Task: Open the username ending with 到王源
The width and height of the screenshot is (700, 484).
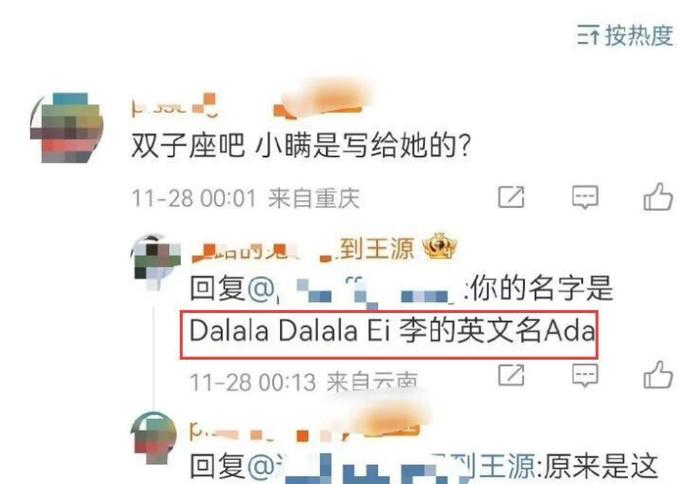Action: coord(303,250)
